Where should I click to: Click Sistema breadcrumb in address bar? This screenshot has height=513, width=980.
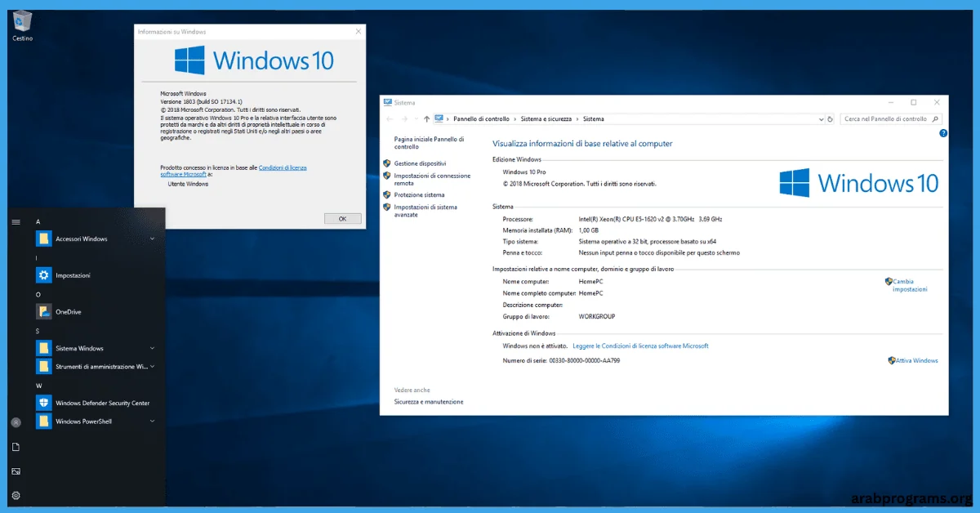click(x=594, y=118)
